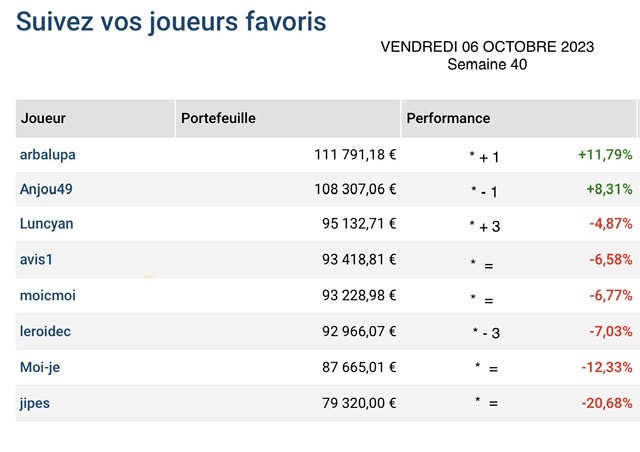Select jipes in the player list

pyautogui.click(x=34, y=403)
